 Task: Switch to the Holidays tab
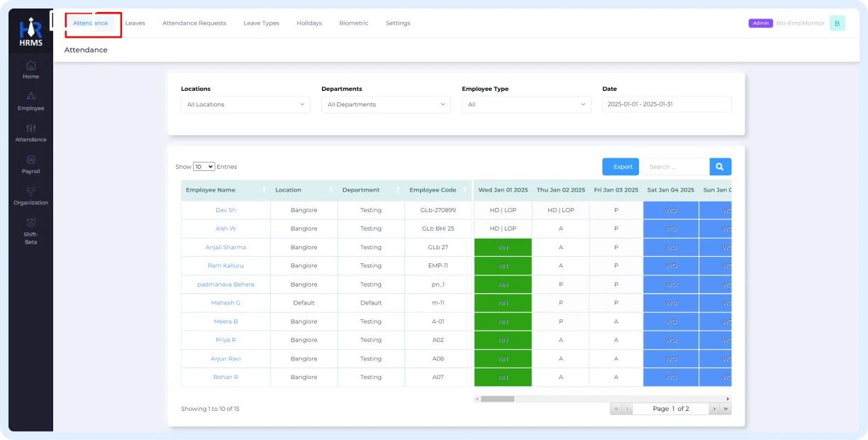309,23
